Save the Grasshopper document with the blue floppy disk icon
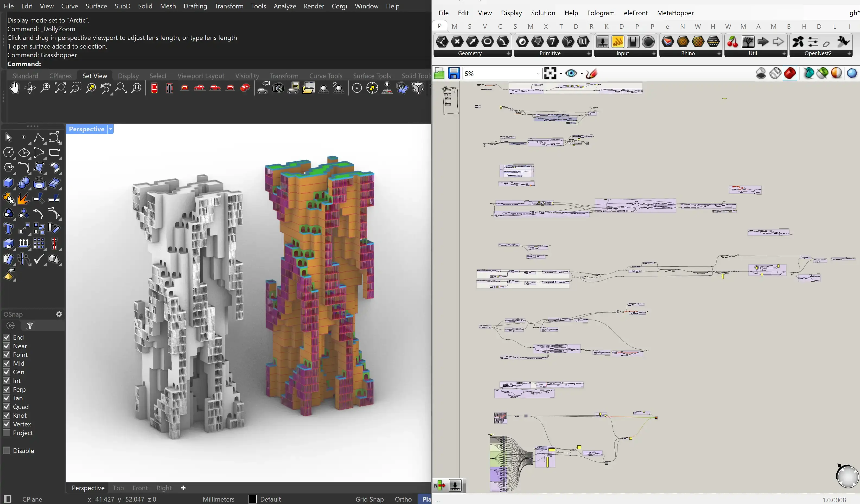This screenshot has height=504, width=860. [x=454, y=73]
